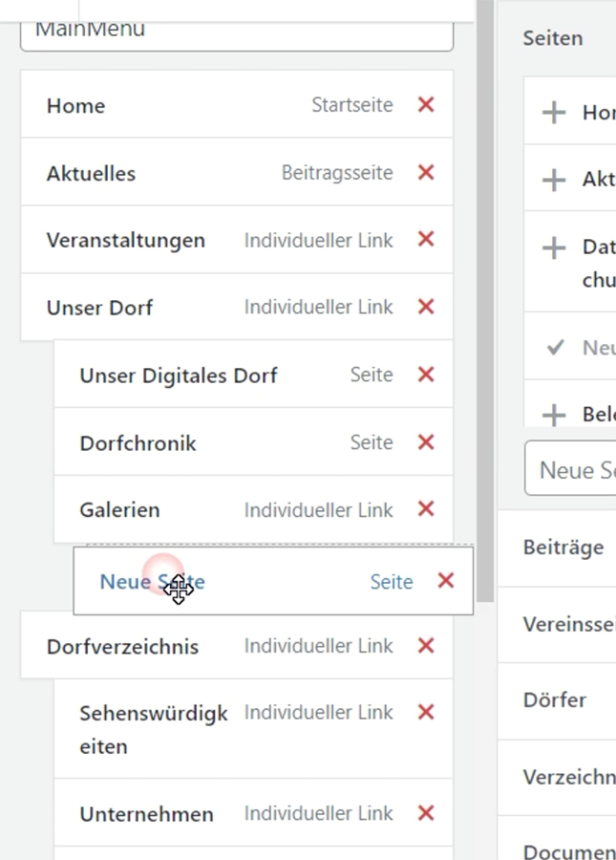This screenshot has width=616, height=860.
Task: Expand the Beiträge section
Action: (x=563, y=548)
